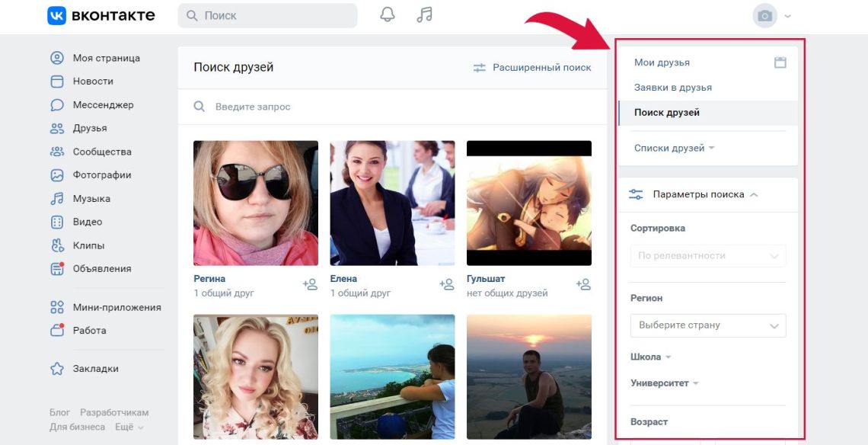Image resolution: width=868 pixels, height=445 pixels.
Task: Click the VK logo icon
Action: coord(56,16)
